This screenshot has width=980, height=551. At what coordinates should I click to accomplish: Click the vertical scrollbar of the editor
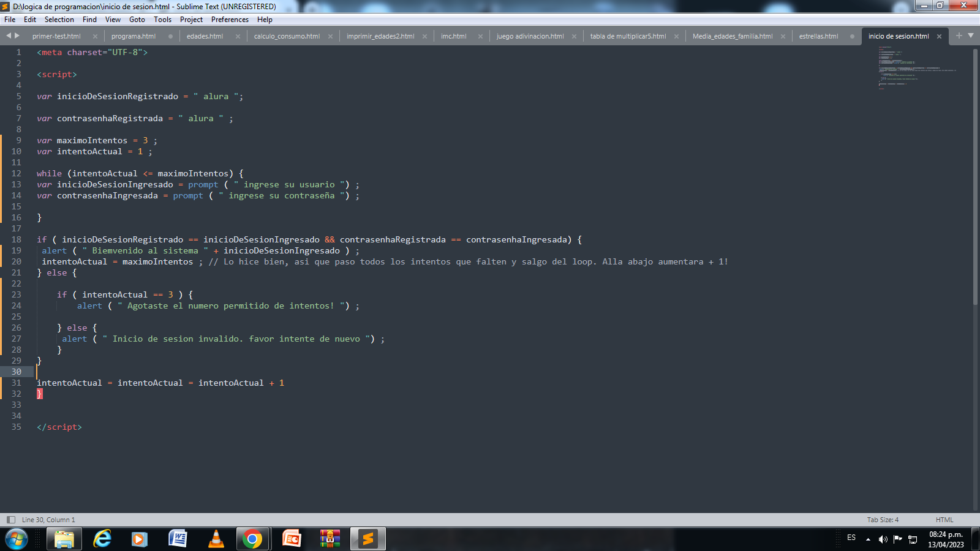tap(975, 176)
